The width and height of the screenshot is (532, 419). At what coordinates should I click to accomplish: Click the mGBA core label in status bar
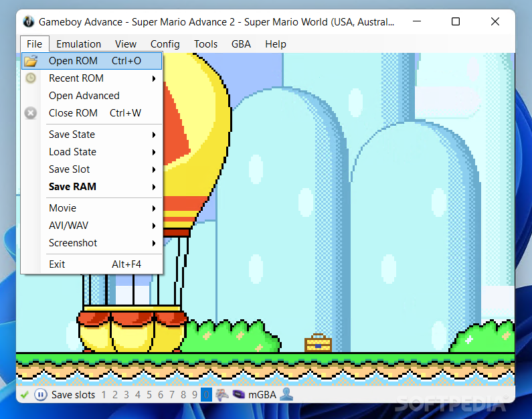[x=262, y=395]
